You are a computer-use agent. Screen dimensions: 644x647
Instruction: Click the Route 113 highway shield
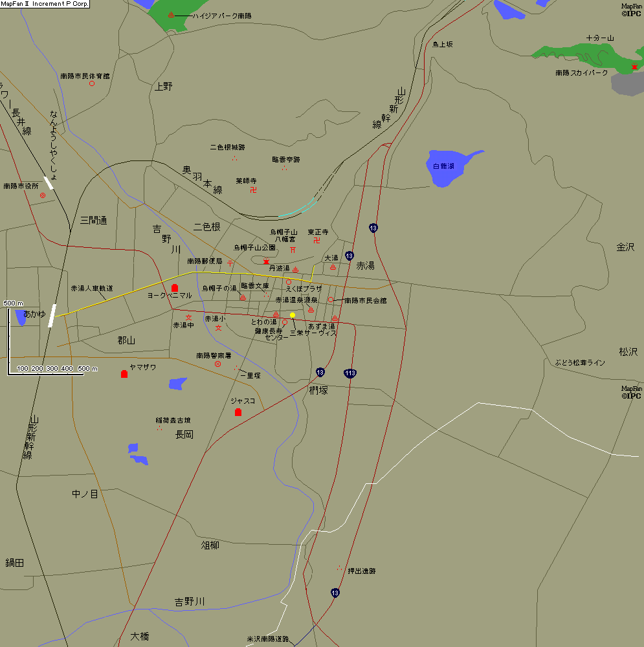click(x=350, y=373)
